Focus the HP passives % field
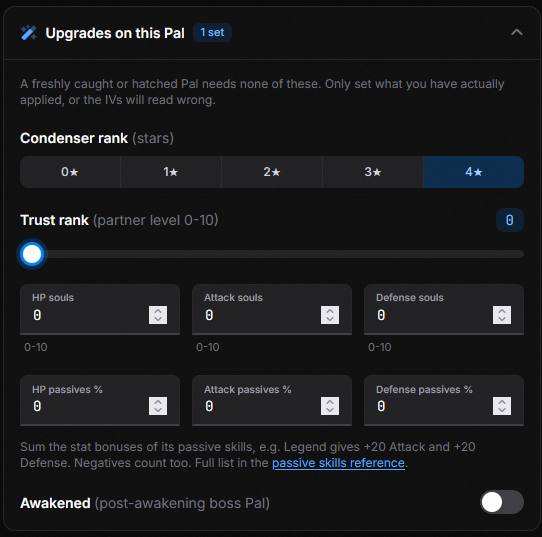Viewport: 542px width, 537px height. (x=100, y=400)
